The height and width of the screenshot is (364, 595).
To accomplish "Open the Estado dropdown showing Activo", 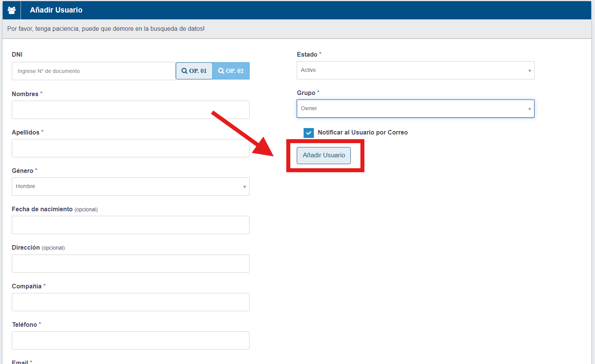I will tap(415, 70).
